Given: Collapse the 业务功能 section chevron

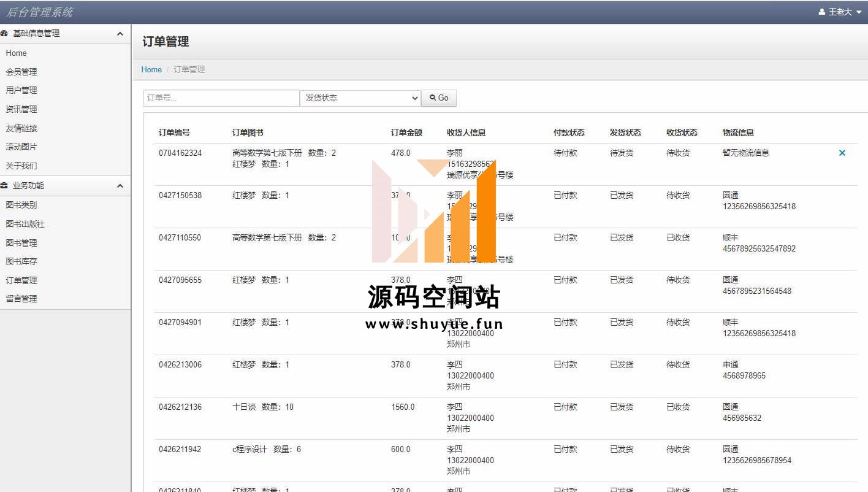Looking at the screenshot, I should tap(120, 186).
